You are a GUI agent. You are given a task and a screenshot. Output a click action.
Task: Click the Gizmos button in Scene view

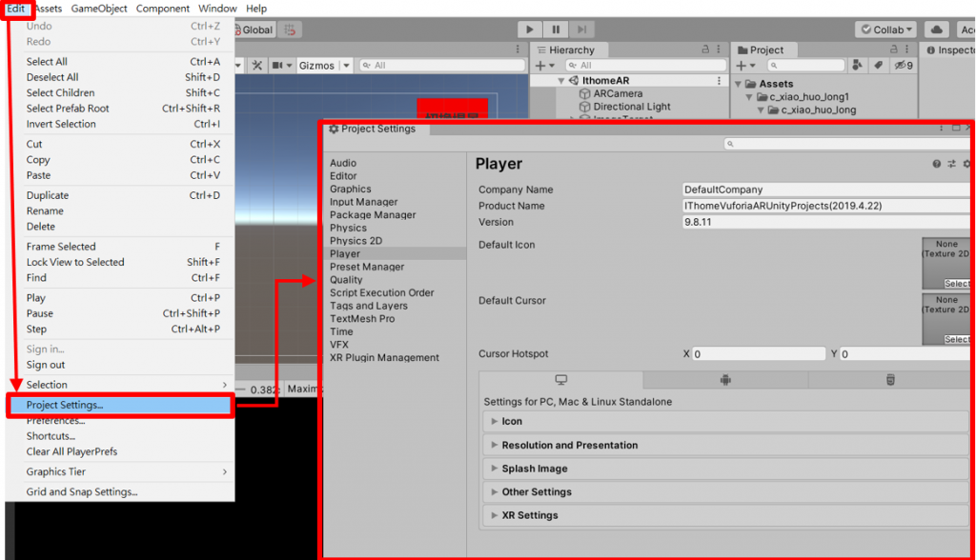(316, 66)
